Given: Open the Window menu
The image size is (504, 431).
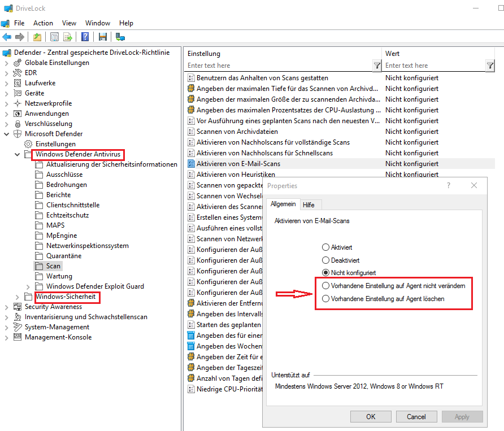Looking at the screenshot, I should (x=97, y=23).
